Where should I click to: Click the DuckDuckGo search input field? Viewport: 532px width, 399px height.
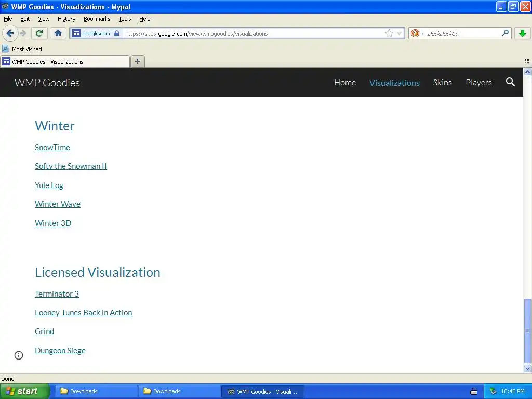(x=463, y=34)
